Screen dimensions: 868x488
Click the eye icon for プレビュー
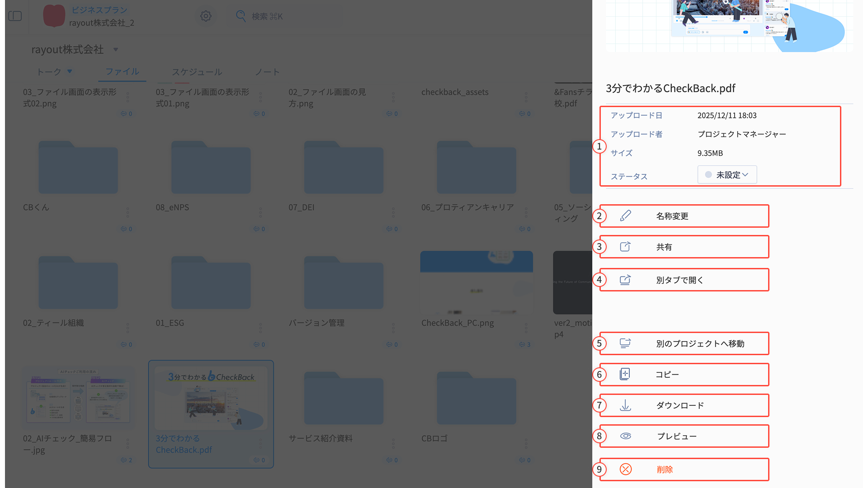tap(625, 436)
